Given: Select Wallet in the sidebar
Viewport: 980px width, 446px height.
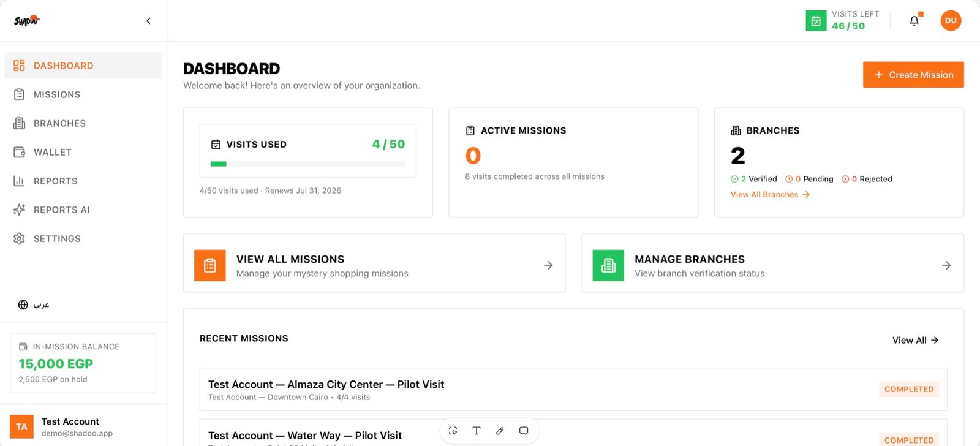Looking at the screenshot, I should coord(83,152).
